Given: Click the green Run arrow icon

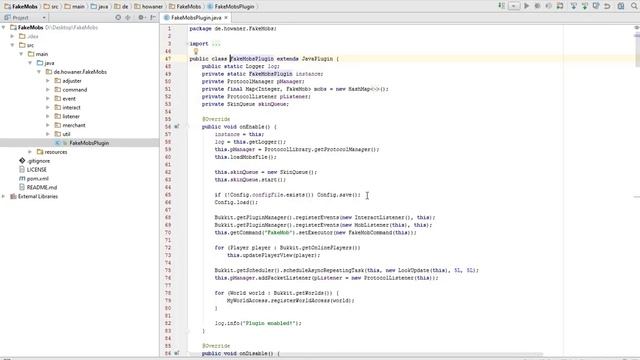Looking at the screenshot, I should [x=527, y=6].
